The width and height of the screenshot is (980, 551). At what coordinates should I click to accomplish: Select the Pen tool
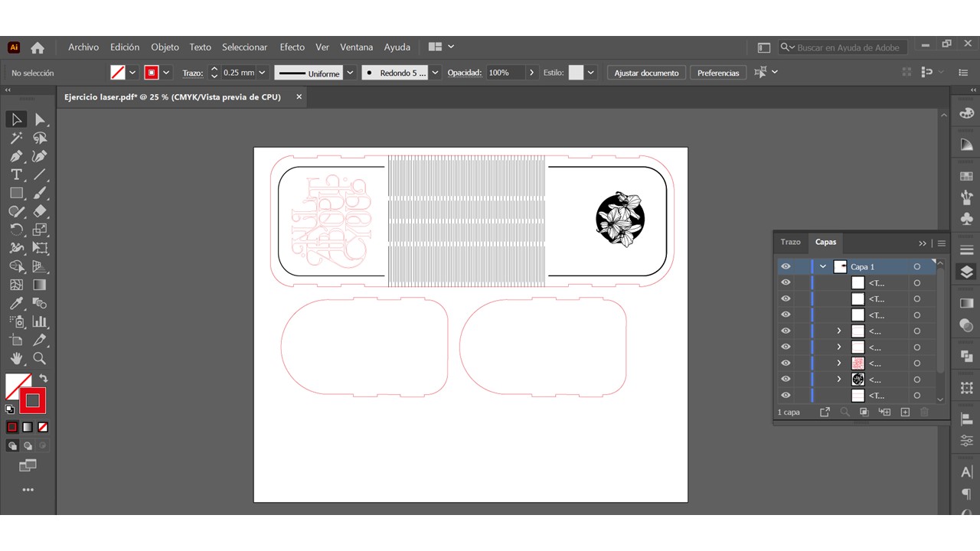pos(16,156)
